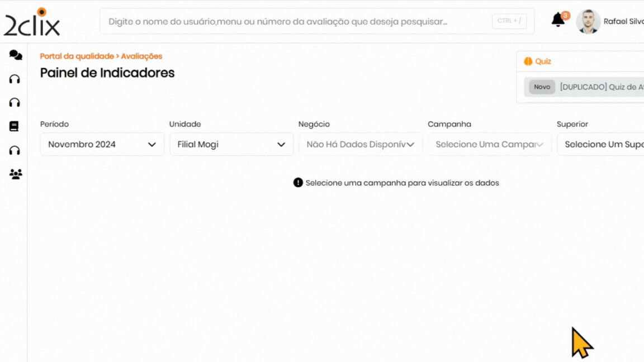644x362 pixels.
Task: Focus the top search input field
Action: coord(296,21)
